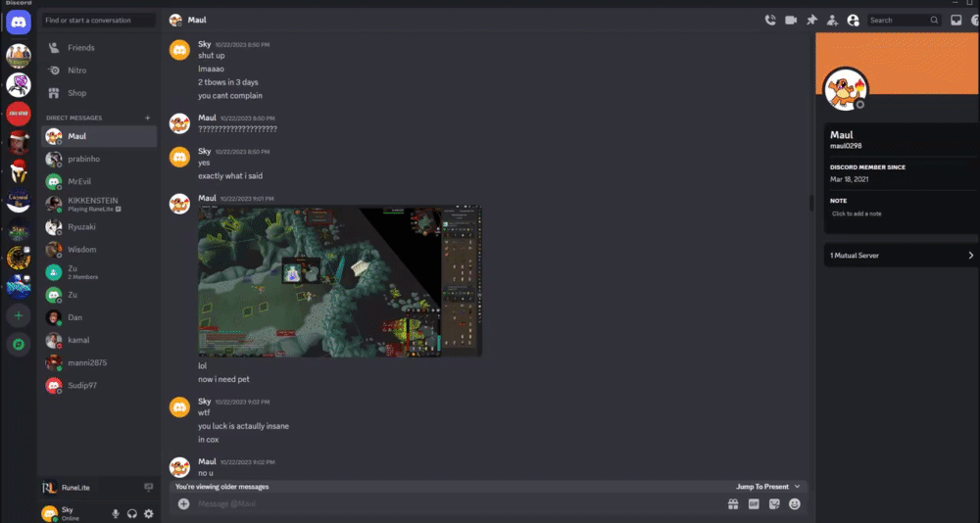
Task: Open Discord home direct messages icon
Action: point(18,23)
